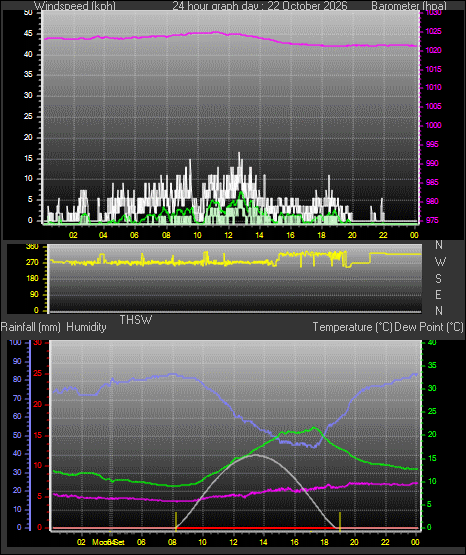Click the "Dew Point (°C)" label

point(429,327)
